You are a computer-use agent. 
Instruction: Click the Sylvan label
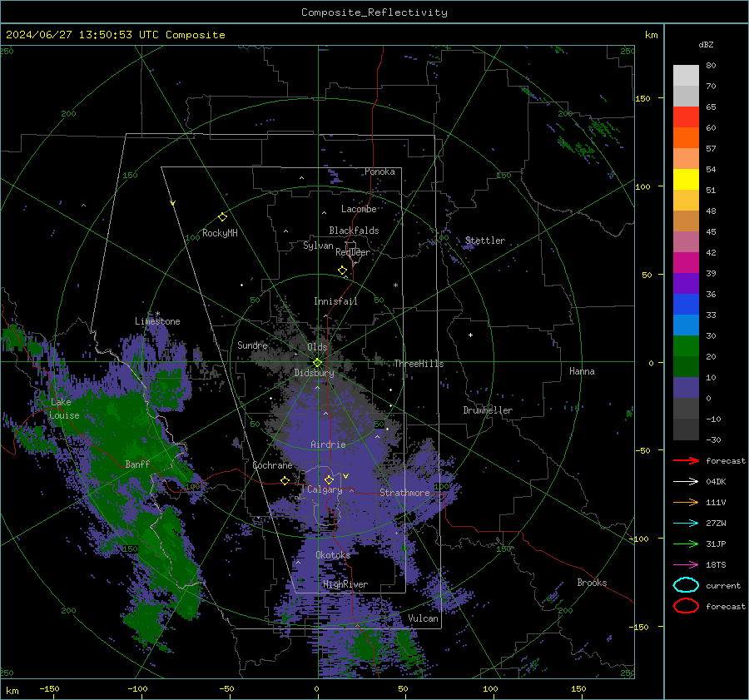[318, 246]
